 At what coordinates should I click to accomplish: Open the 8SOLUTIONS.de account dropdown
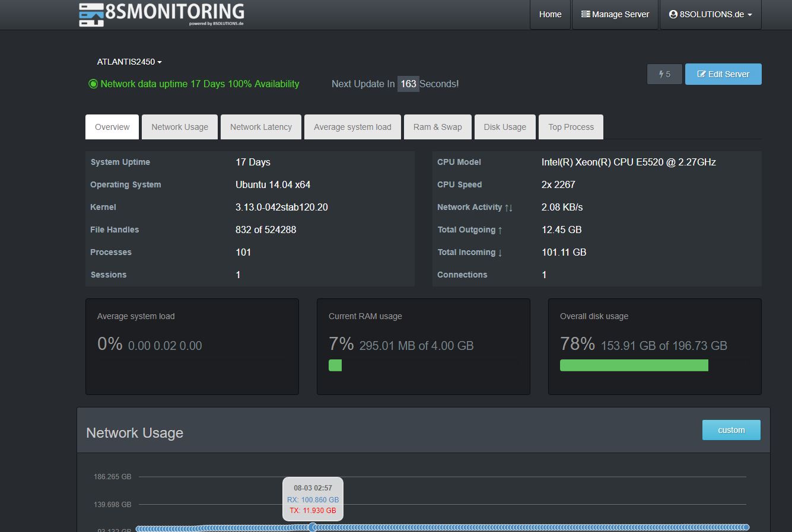710,14
